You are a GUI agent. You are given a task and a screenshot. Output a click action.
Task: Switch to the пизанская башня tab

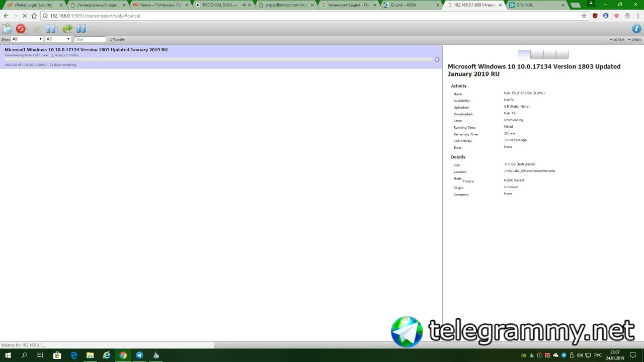click(348, 5)
